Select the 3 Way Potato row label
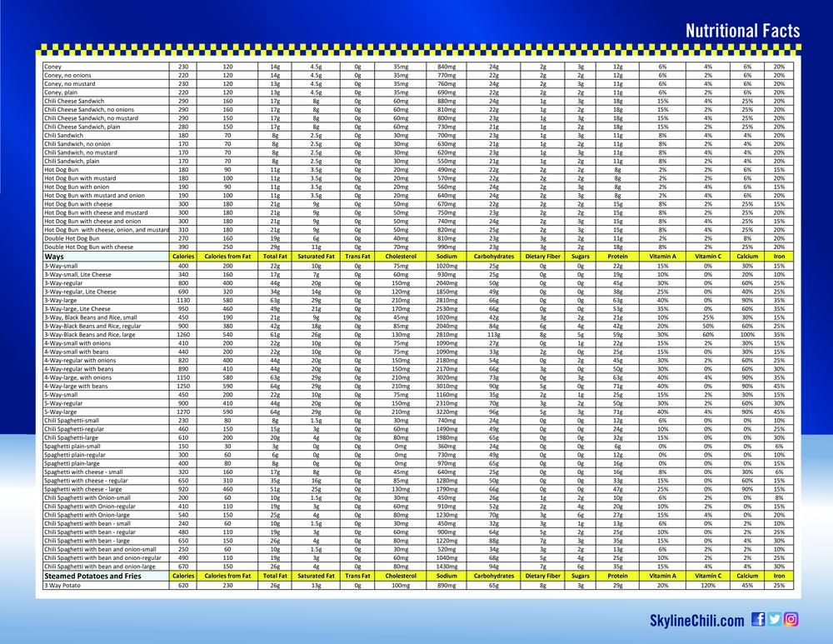 (68, 586)
